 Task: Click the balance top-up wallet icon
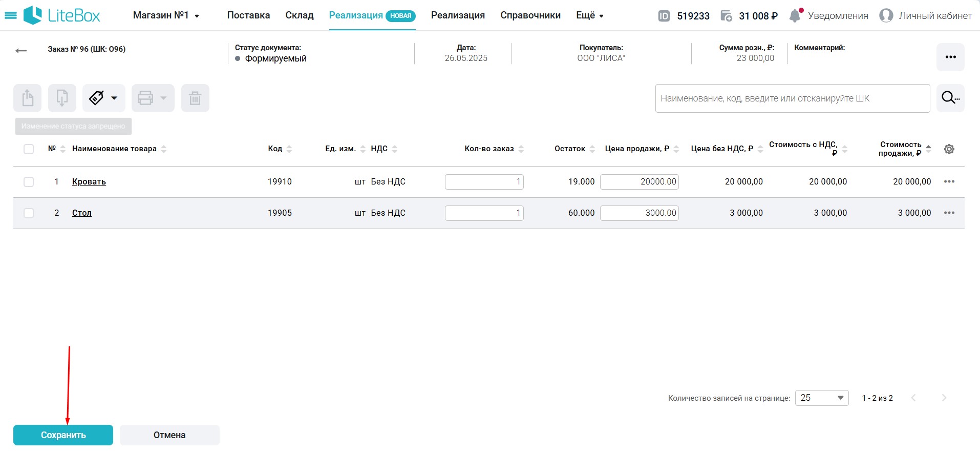point(726,16)
